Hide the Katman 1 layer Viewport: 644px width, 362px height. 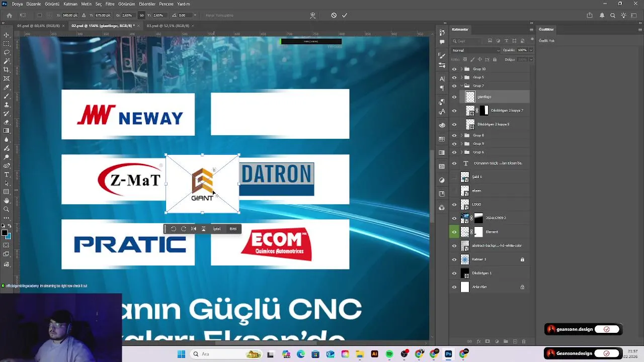[x=454, y=259]
